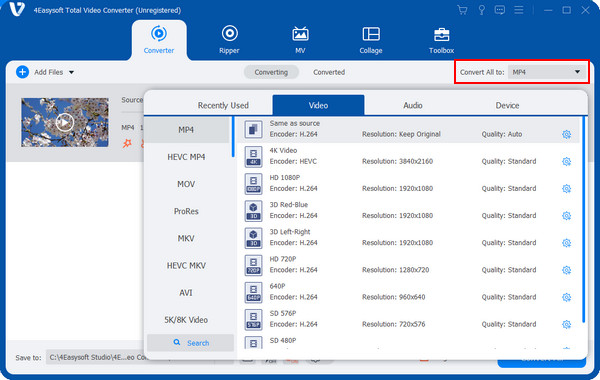Open the Toolbox tab
The width and height of the screenshot is (600, 380).
[x=441, y=40]
